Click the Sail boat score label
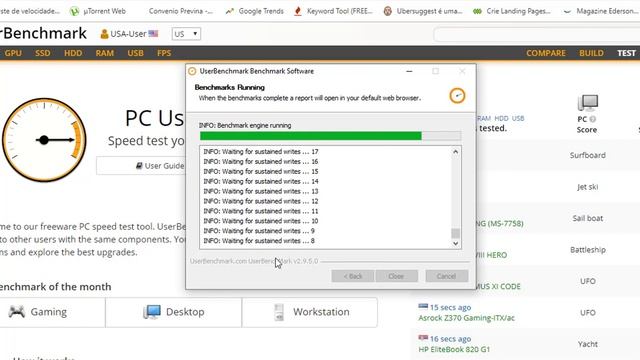The width and height of the screenshot is (640, 360). tap(587, 218)
